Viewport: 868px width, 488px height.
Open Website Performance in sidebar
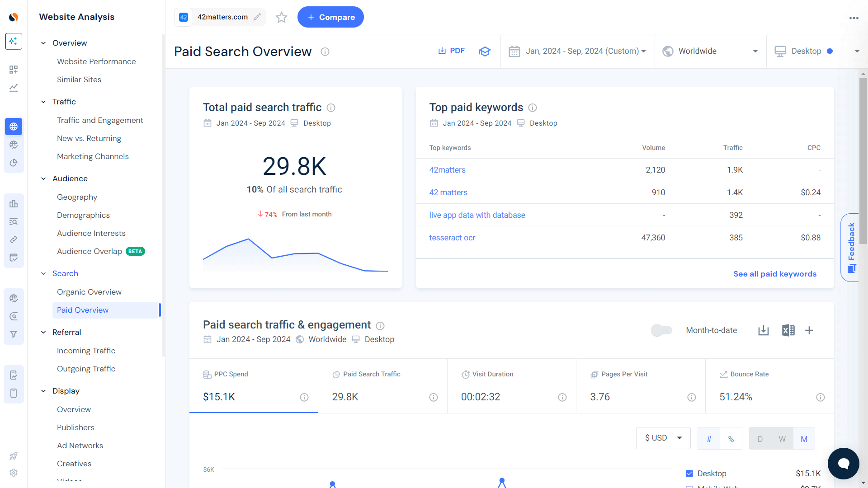tap(96, 61)
